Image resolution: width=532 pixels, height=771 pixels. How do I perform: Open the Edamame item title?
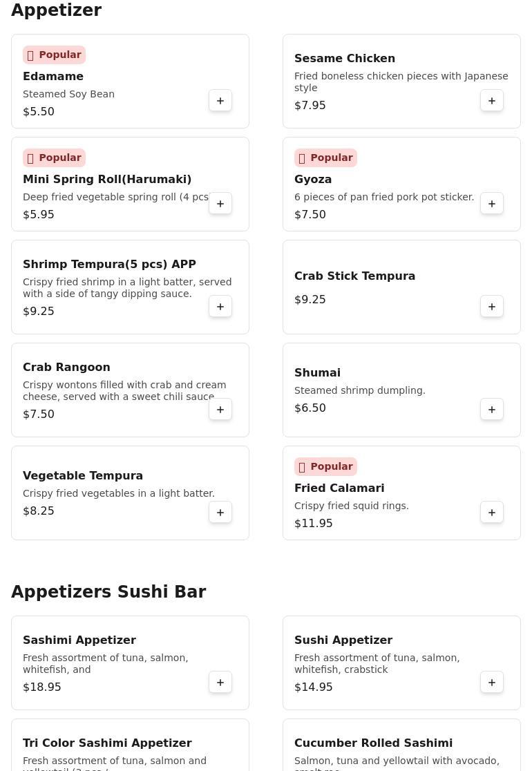point(53,77)
